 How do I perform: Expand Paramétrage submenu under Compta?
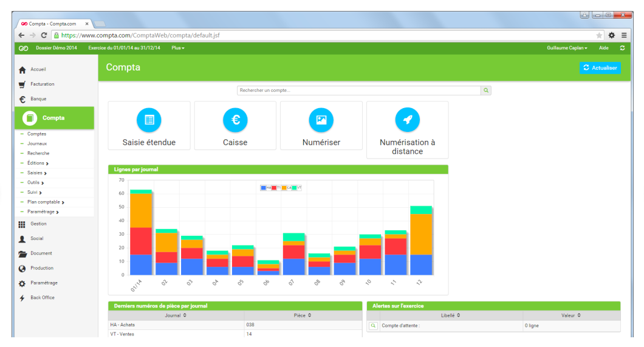pyautogui.click(x=43, y=212)
